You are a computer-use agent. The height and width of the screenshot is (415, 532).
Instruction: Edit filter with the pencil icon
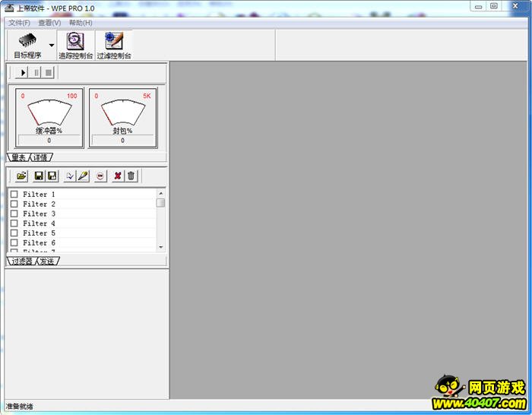click(x=83, y=176)
